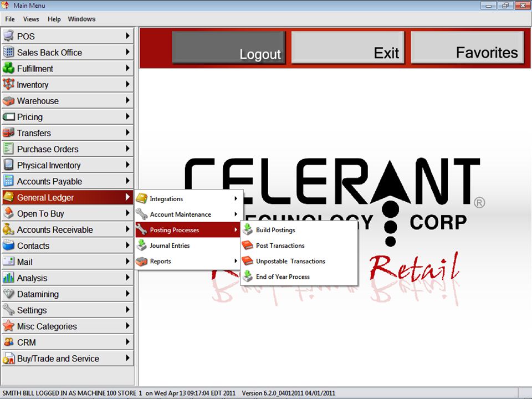Expand the Settings submenu arrow
Image resolution: width=532 pixels, height=399 pixels.
point(127,310)
